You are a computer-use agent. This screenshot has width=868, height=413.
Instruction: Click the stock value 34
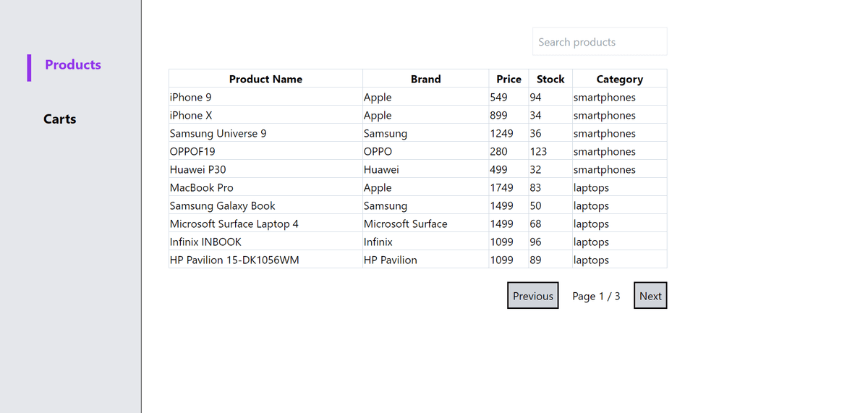click(x=535, y=115)
